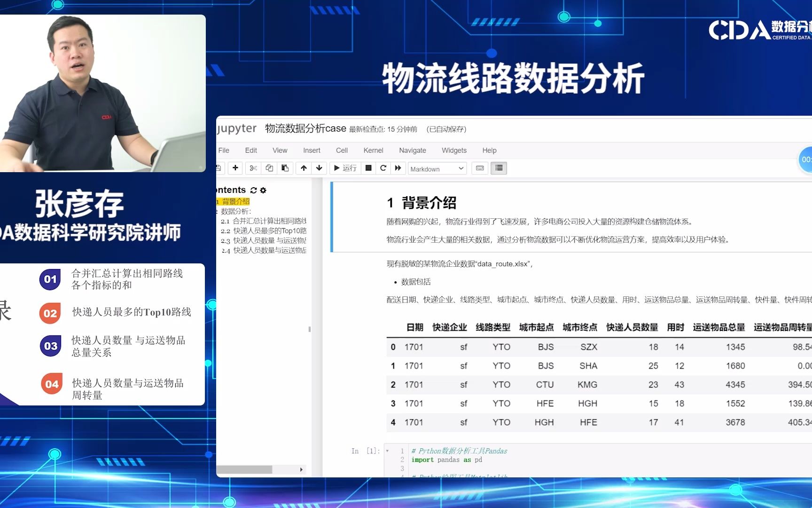Run the cell with 运行 button

[345, 168]
